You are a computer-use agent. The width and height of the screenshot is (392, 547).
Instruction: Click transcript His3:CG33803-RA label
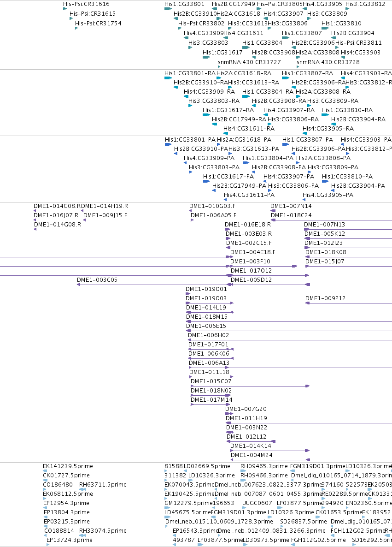point(214,101)
